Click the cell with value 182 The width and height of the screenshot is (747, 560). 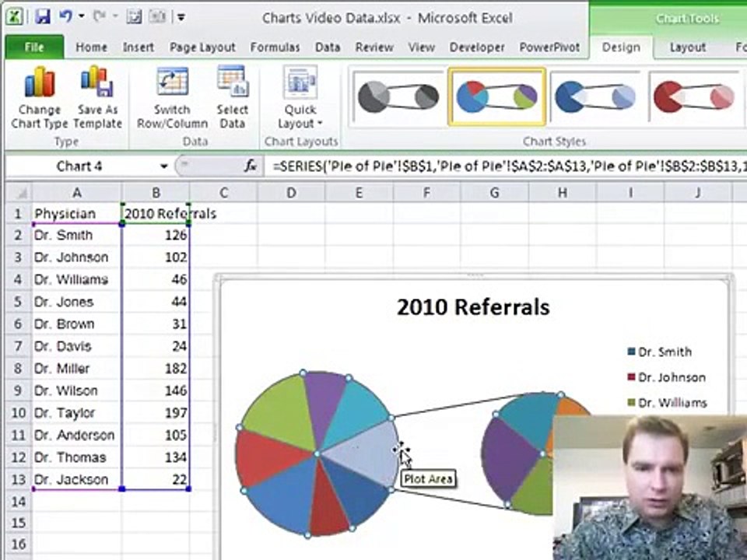click(x=156, y=368)
